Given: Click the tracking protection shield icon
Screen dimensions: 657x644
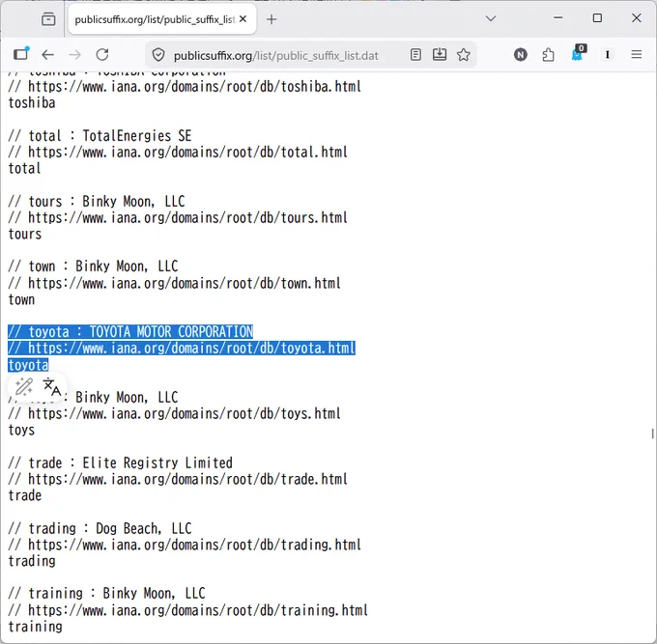Looking at the screenshot, I should point(158,55).
